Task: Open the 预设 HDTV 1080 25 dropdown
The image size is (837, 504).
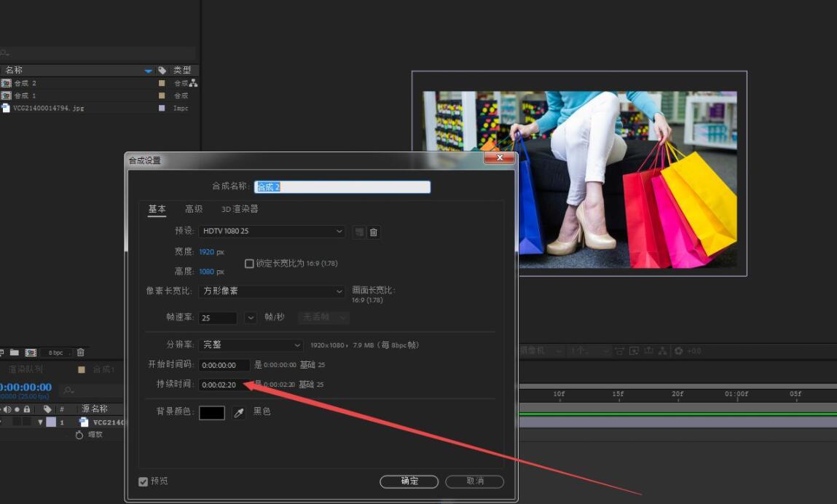Action: tap(272, 232)
